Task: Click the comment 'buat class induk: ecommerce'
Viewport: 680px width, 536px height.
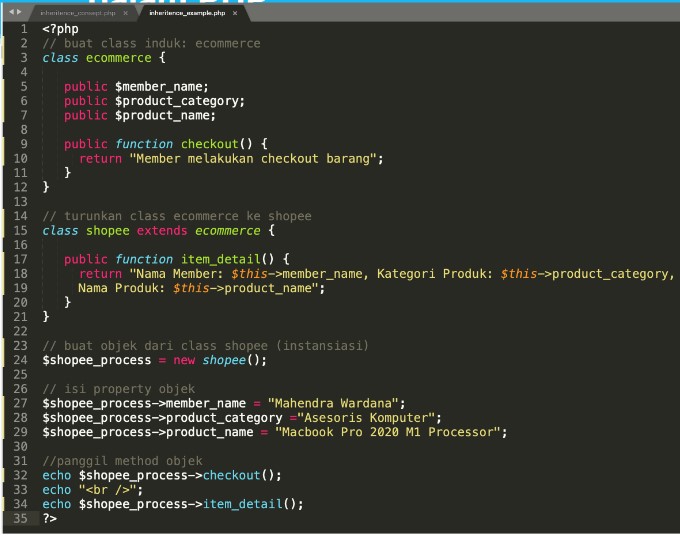Action: [162, 43]
